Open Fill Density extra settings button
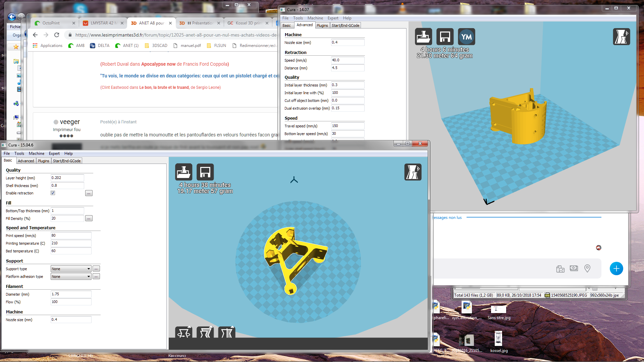Image resolution: width=644 pixels, height=362 pixels. [x=89, y=219]
